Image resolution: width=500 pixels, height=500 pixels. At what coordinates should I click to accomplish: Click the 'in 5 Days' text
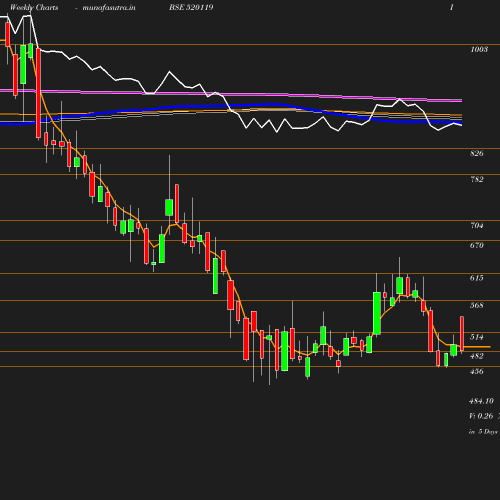pos(483,432)
